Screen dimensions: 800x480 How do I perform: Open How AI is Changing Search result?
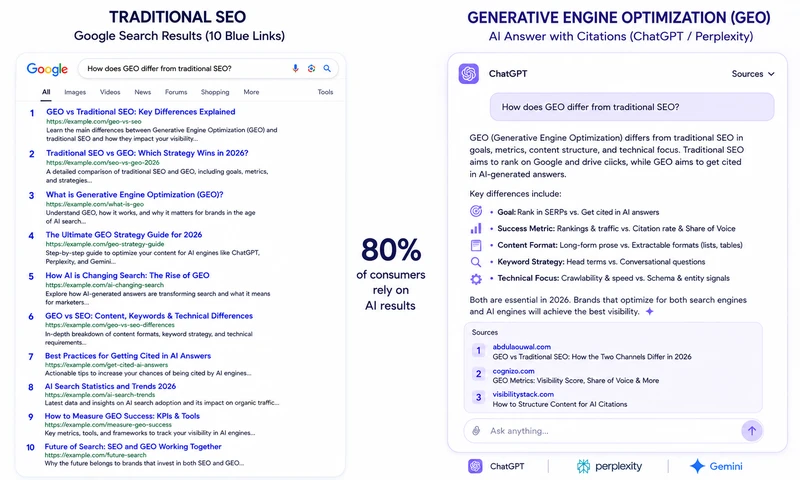[x=127, y=275]
